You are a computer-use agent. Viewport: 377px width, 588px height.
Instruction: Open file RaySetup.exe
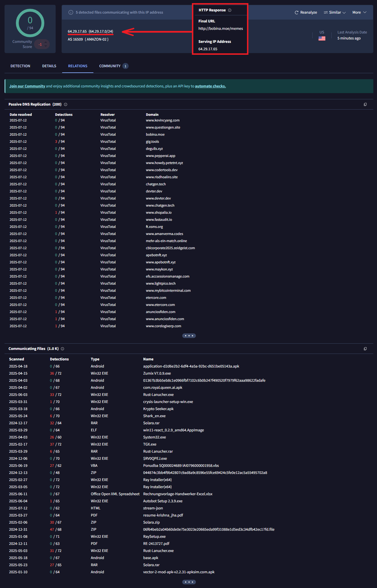(154, 537)
